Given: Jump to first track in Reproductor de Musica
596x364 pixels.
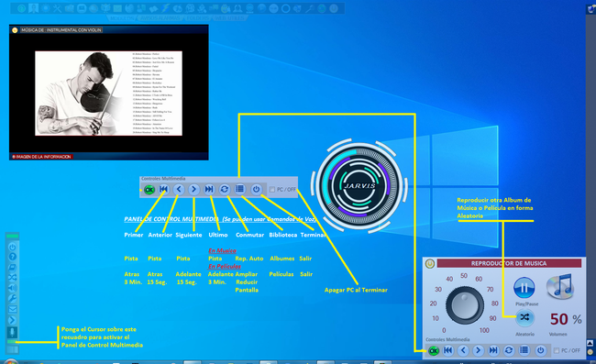Looking at the screenshot, I should tap(448, 350).
